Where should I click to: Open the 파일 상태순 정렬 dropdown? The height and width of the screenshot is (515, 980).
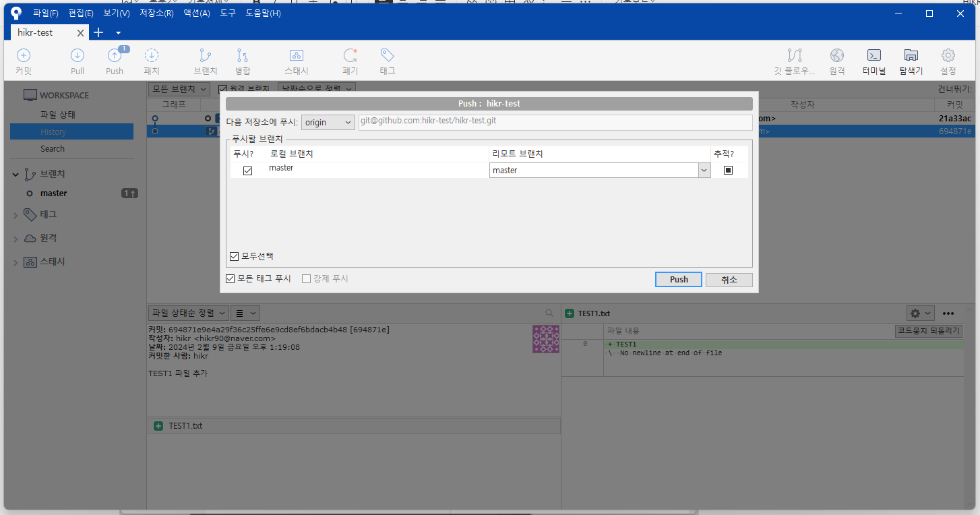[188, 313]
